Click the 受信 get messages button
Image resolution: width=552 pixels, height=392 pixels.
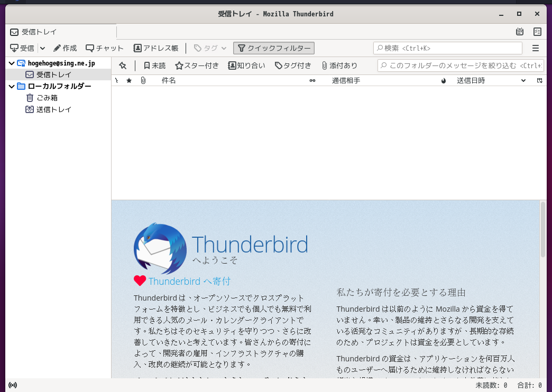click(22, 48)
